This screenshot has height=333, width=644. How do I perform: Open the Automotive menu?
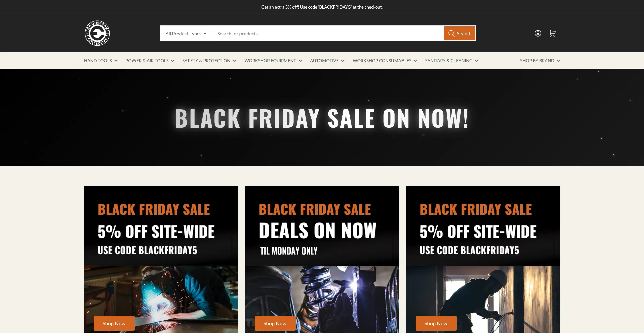pyautogui.click(x=327, y=61)
